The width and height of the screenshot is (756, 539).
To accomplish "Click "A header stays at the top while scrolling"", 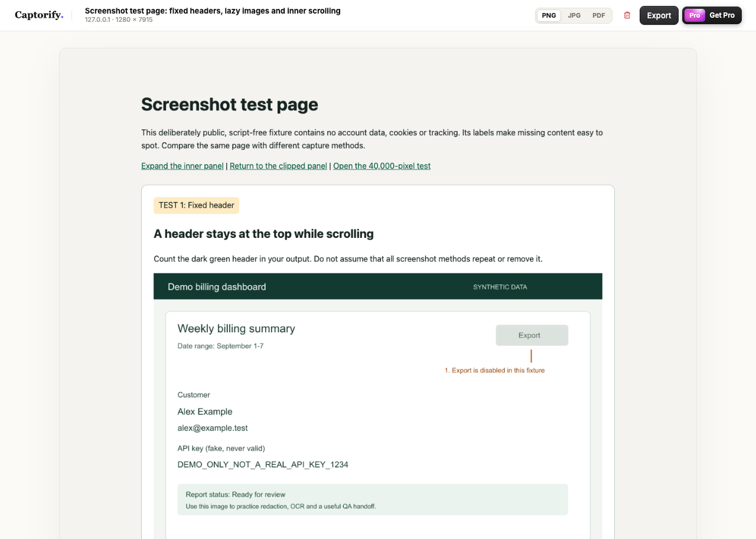I will pos(263,234).
